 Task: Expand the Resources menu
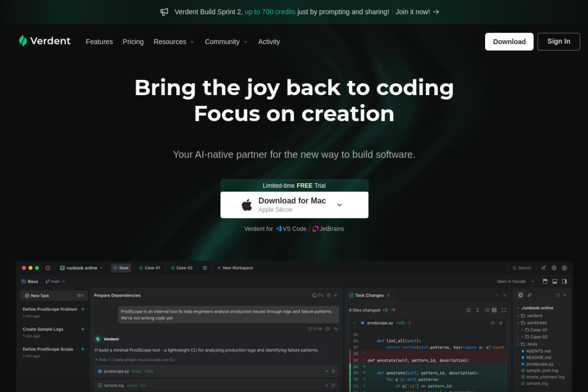[x=174, y=42]
